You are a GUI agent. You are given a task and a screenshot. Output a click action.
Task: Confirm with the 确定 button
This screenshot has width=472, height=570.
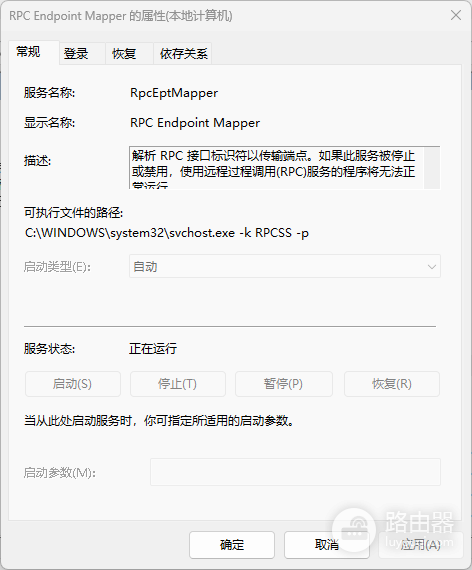[232, 545]
